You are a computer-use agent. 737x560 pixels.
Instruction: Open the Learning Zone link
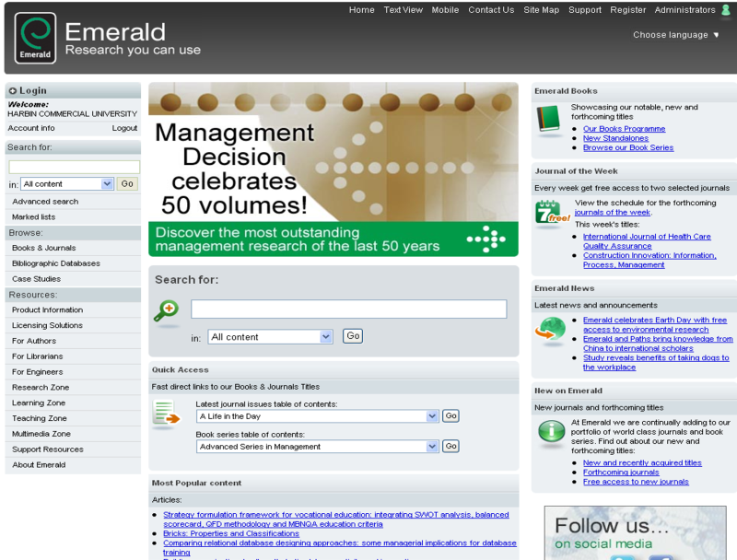point(39,402)
